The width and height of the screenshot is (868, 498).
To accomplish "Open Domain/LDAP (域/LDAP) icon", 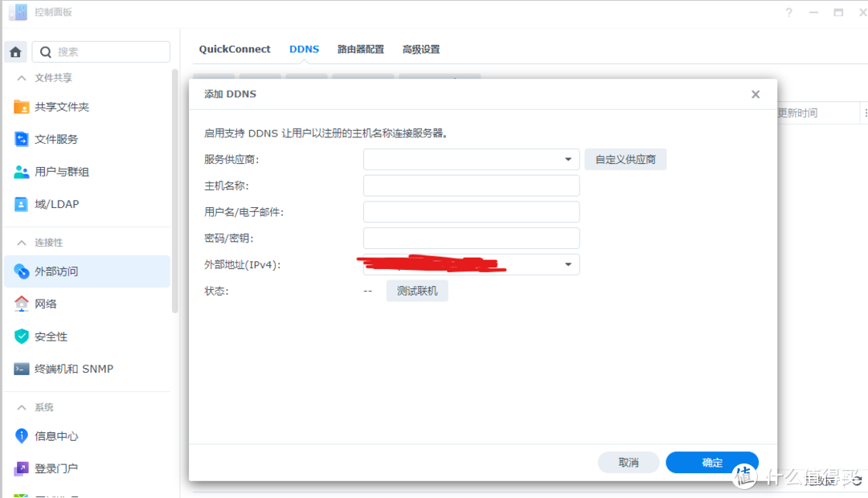I will tap(22, 204).
